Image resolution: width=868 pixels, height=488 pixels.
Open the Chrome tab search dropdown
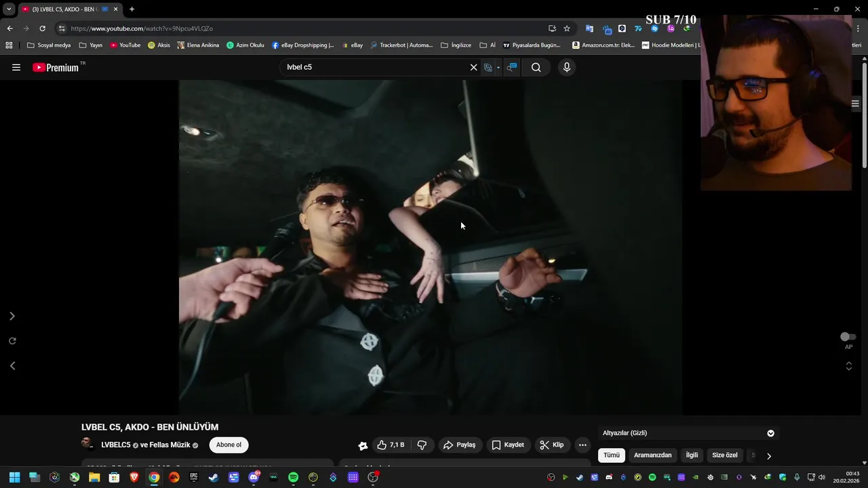click(9, 9)
